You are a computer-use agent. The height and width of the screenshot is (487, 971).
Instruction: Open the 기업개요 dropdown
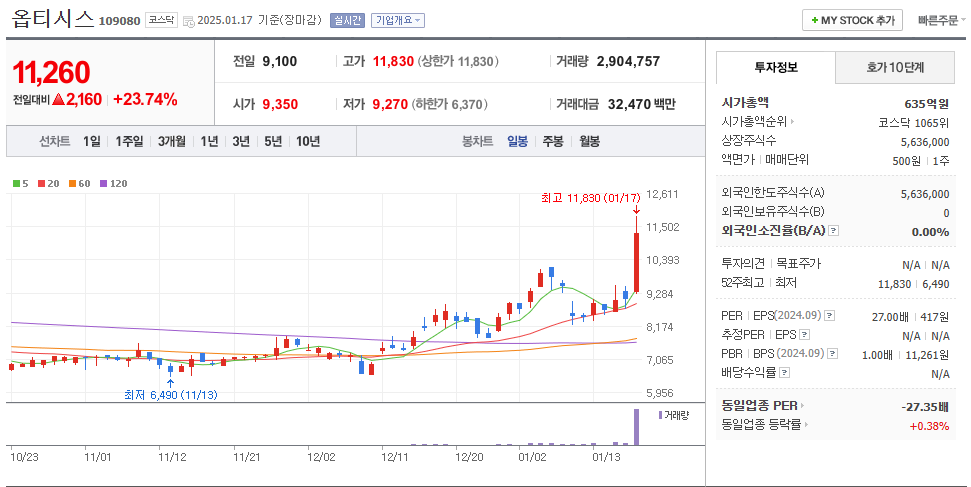(x=398, y=20)
